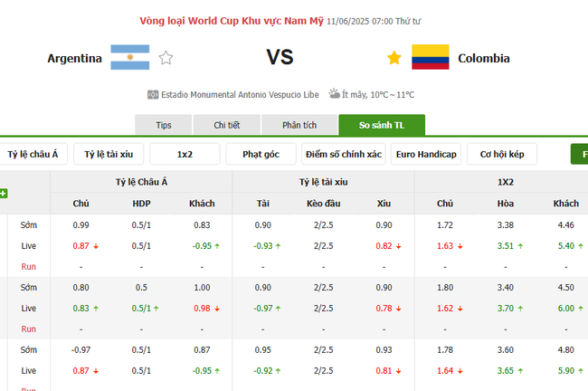Click the stadium icon before Estadio Monumental
The width and height of the screenshot is (588, 391).
153,94
